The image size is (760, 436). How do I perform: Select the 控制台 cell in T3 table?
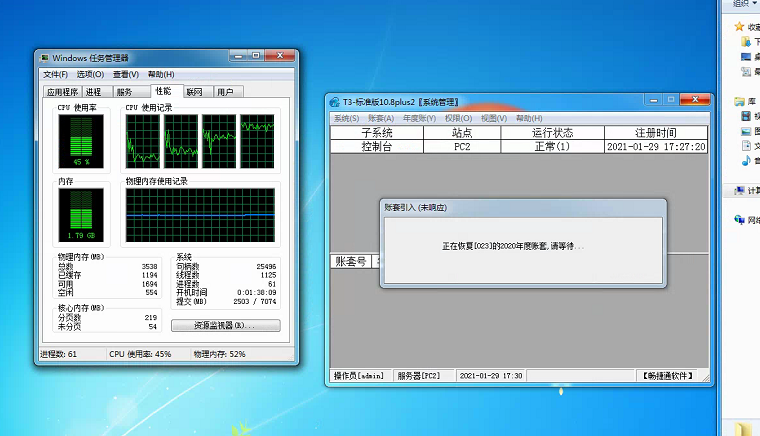(377, 147)
